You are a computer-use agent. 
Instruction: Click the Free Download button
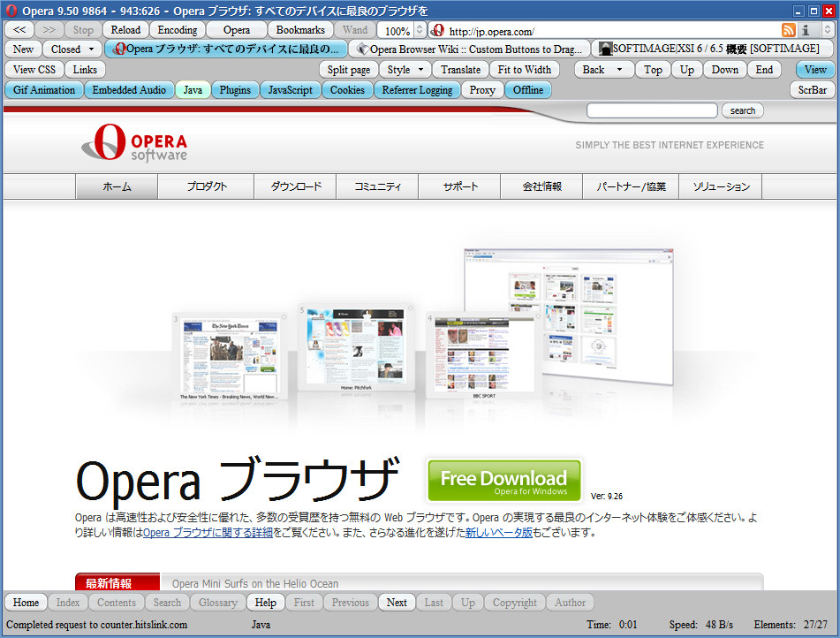pos(504,481)
